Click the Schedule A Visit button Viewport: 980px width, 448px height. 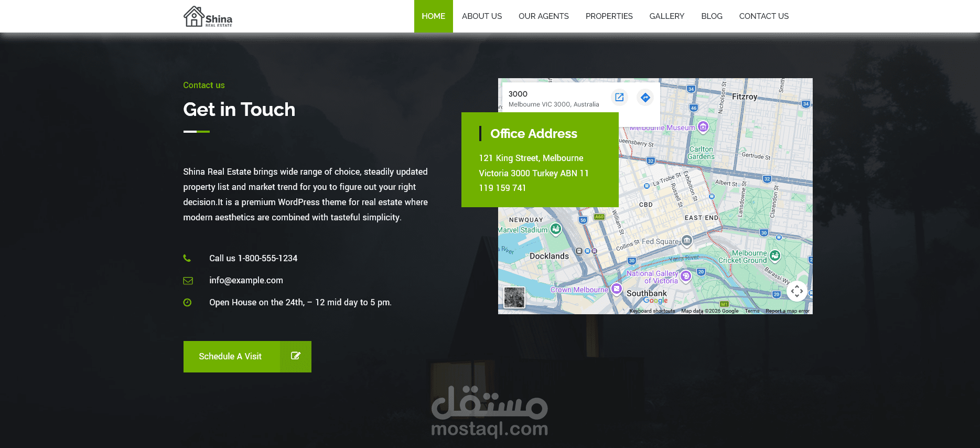point(247,357)
